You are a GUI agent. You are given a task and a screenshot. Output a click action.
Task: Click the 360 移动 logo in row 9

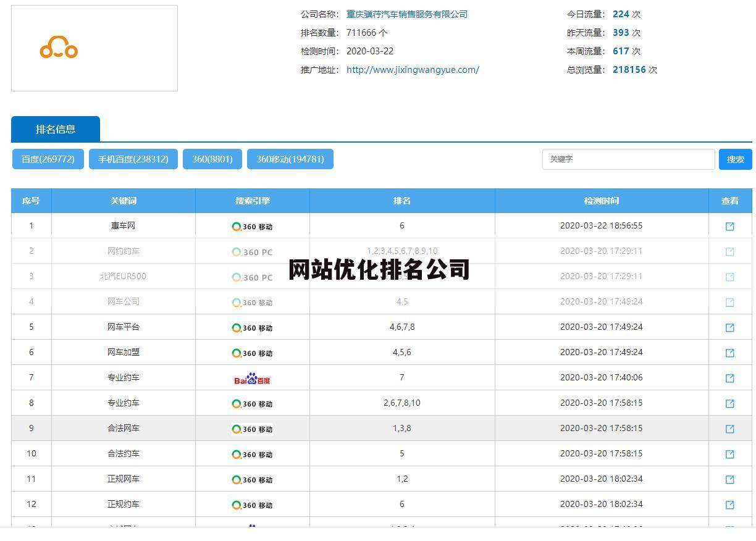(x=252, y=429)
